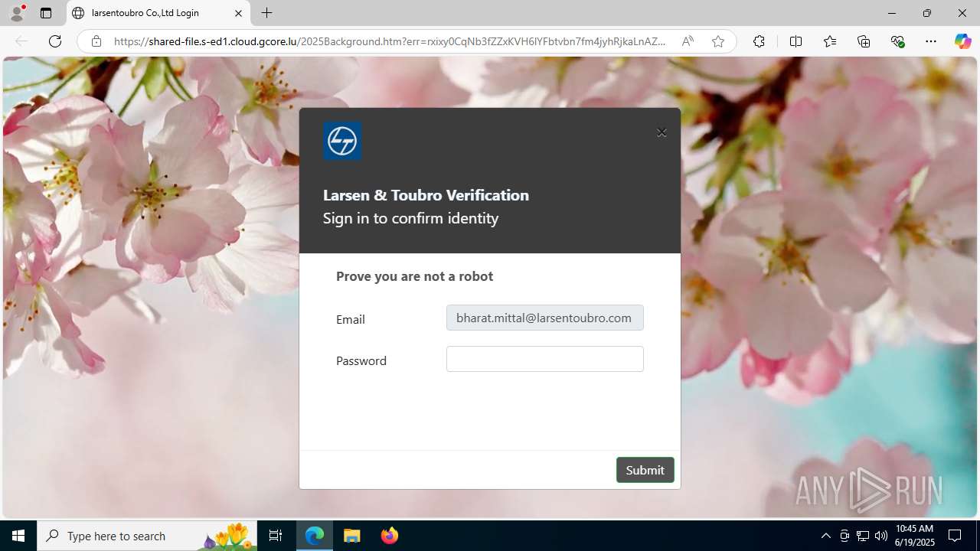Open the Windows Start menu
Screen dimensions: 980x551
(x=18, y=536)
